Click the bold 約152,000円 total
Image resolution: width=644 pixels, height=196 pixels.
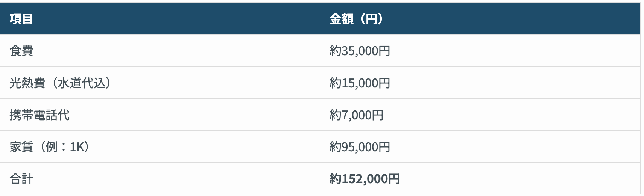pyautogui.click(x=364, y=179)
